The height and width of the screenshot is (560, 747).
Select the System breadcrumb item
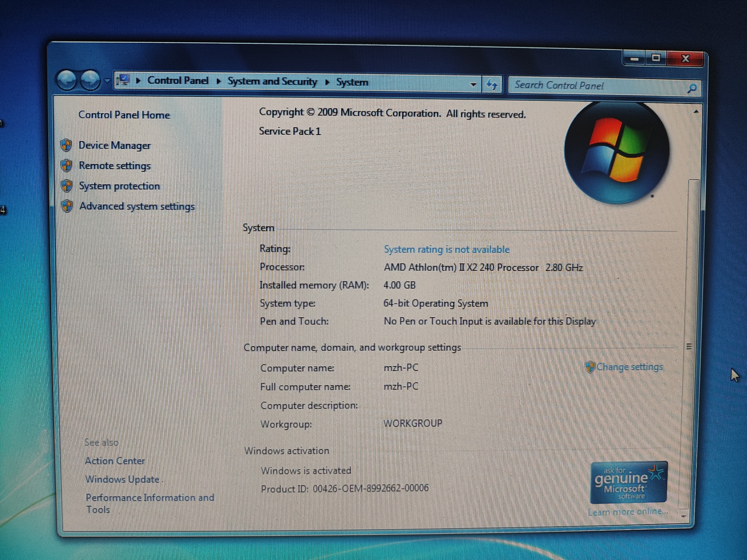(352, 82)
